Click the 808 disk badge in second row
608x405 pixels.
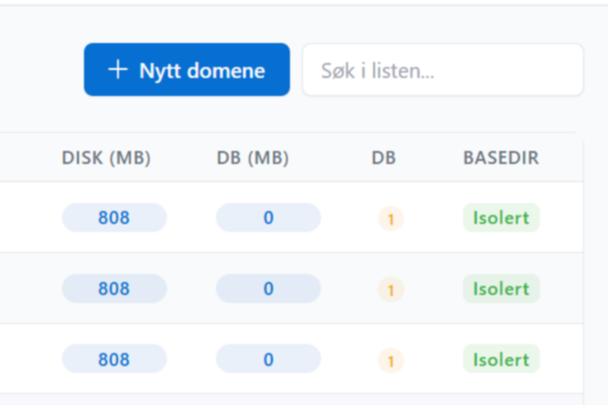point(114,288)
